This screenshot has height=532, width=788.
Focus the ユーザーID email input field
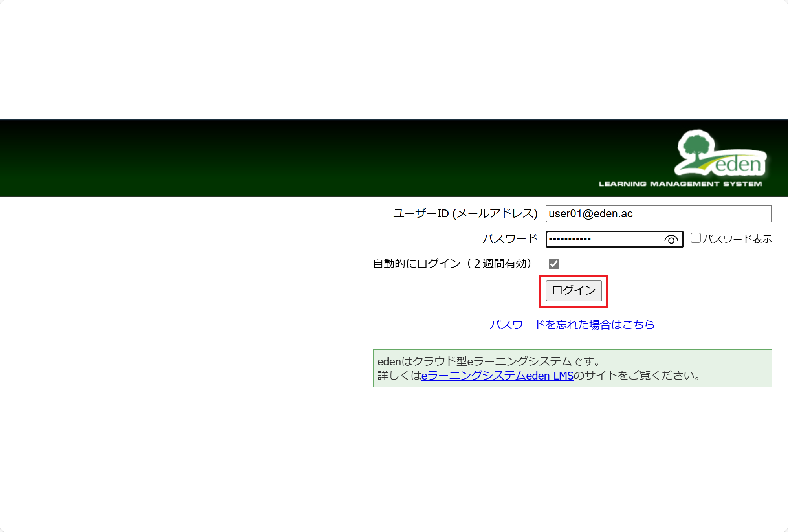(x=658, y=214)
